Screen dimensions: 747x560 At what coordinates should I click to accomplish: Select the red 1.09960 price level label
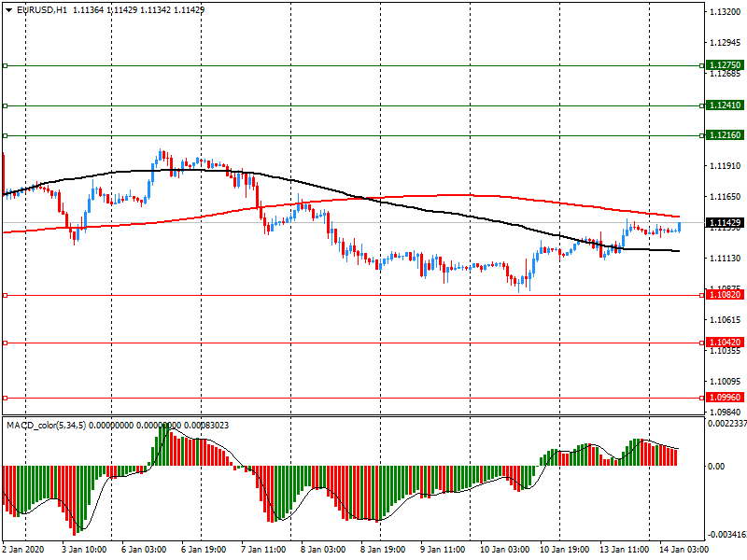[724, 397]
